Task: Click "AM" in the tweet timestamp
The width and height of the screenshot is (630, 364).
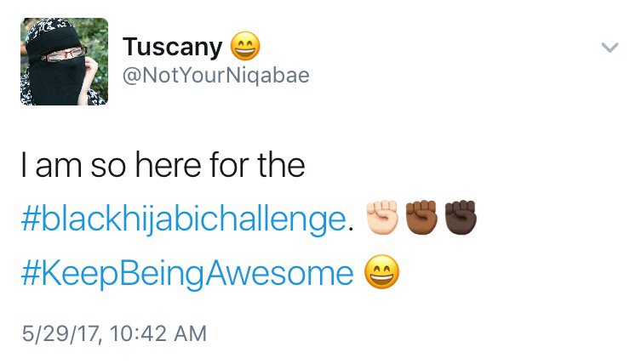Action: pyautogui.click(x=190, y=333)
